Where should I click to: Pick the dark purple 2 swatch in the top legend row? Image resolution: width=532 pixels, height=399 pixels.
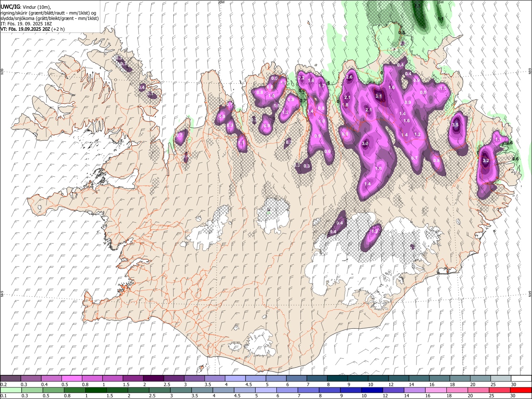pyautogui.click(x=153, y=378)
